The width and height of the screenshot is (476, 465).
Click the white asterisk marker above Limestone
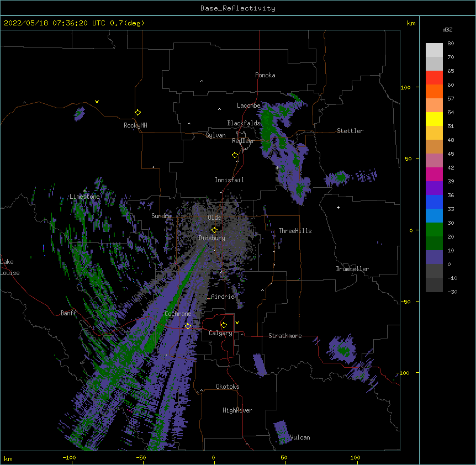click(85, 191)
